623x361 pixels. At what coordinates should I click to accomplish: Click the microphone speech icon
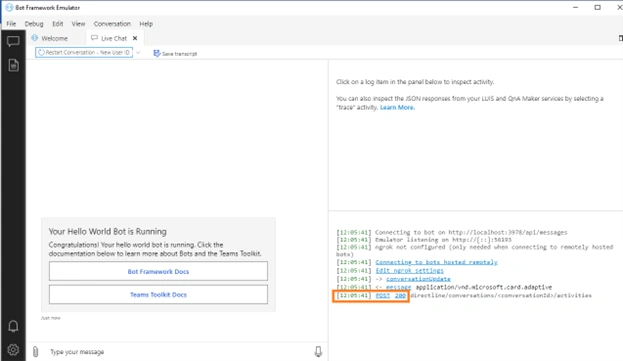(x=318, y=351)
